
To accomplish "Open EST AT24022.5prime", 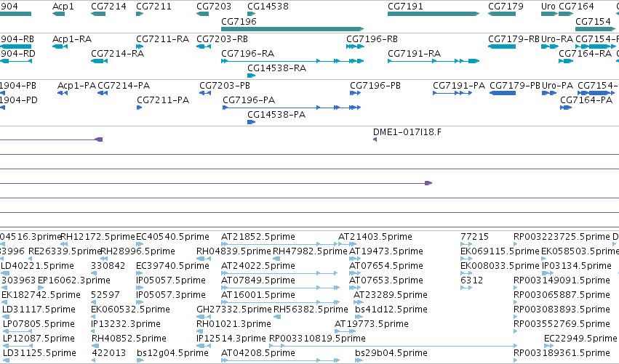I will pyautogui.click(x=257, y=266).
